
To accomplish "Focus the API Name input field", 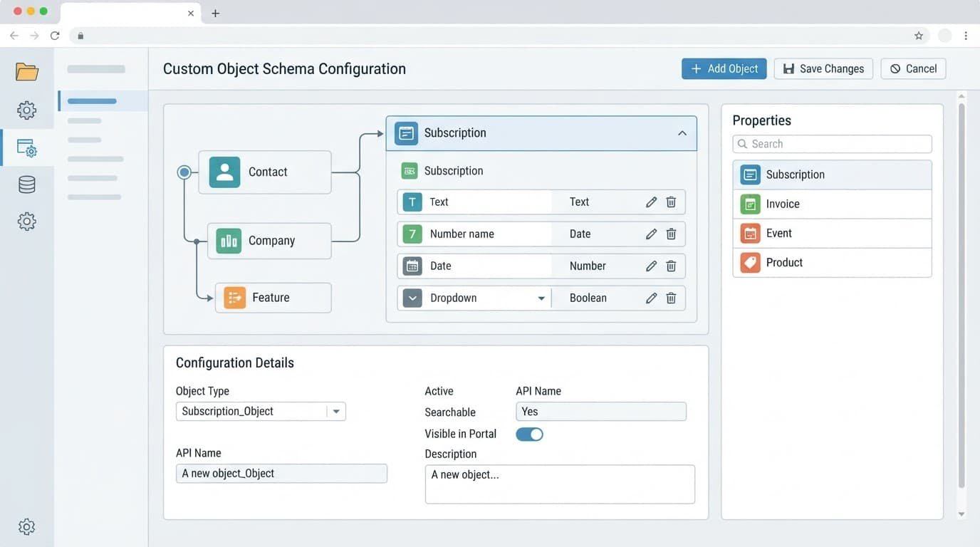I will click(281, 474).
